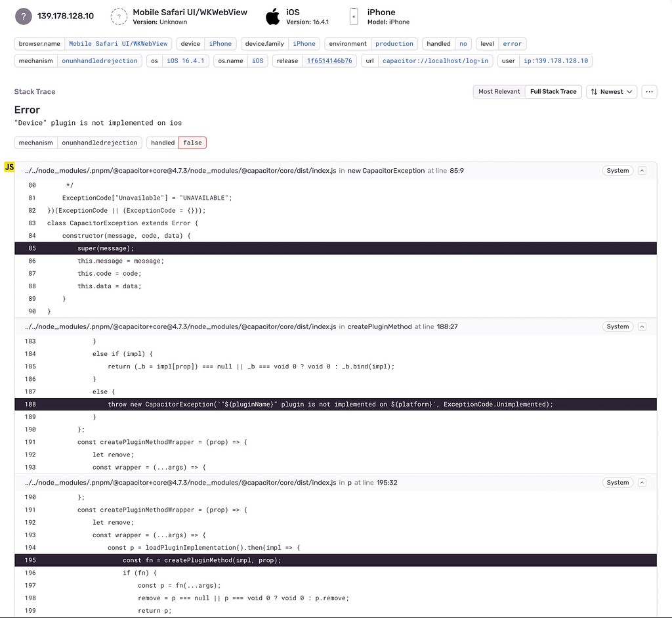The height and width of the screenshot is (618, 672).
Task: Open the ellipsis more-options menu
Action: point(649,91)
